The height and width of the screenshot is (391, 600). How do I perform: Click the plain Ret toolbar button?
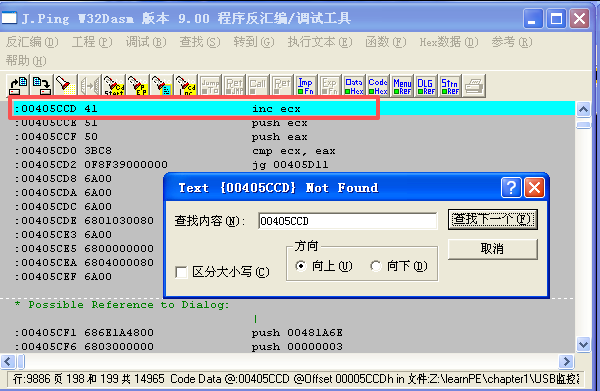pyautogui.click(x=282, y=85)
